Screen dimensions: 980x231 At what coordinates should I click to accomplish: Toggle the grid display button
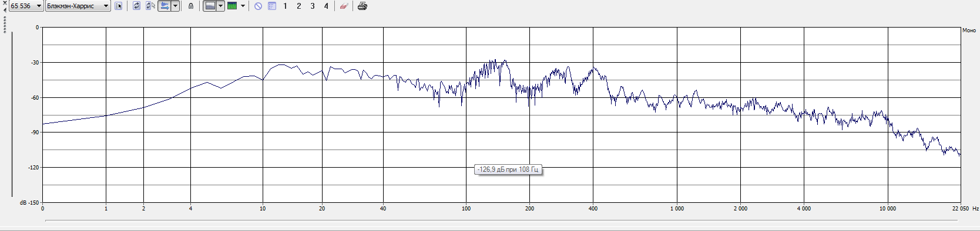click(210, 6)
